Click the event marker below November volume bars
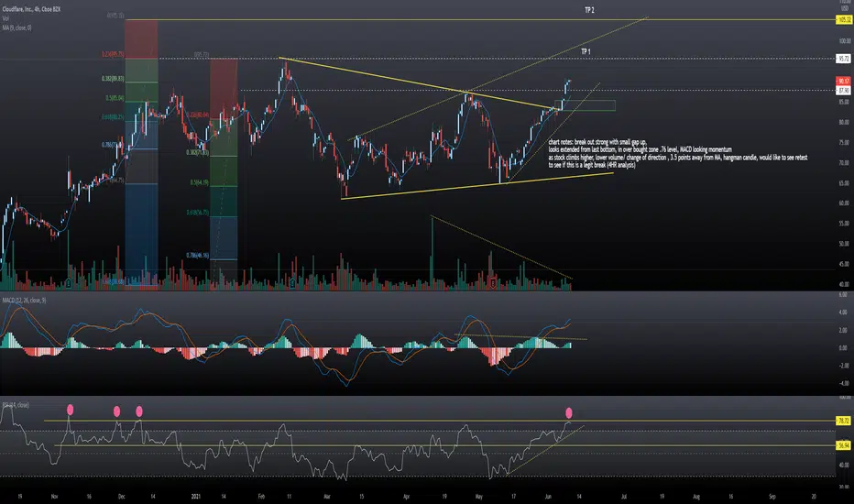Screen dimensions: 854x504 (x=69, y=283)
